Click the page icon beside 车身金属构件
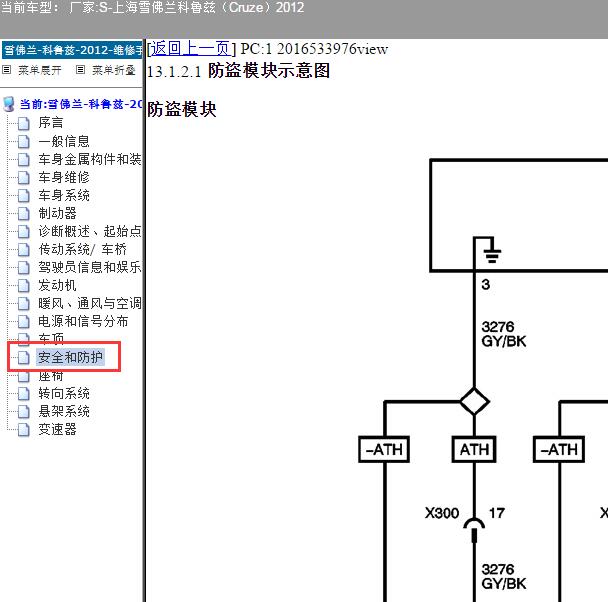This screenshot has width=608, height=602. tap(24, 159)
